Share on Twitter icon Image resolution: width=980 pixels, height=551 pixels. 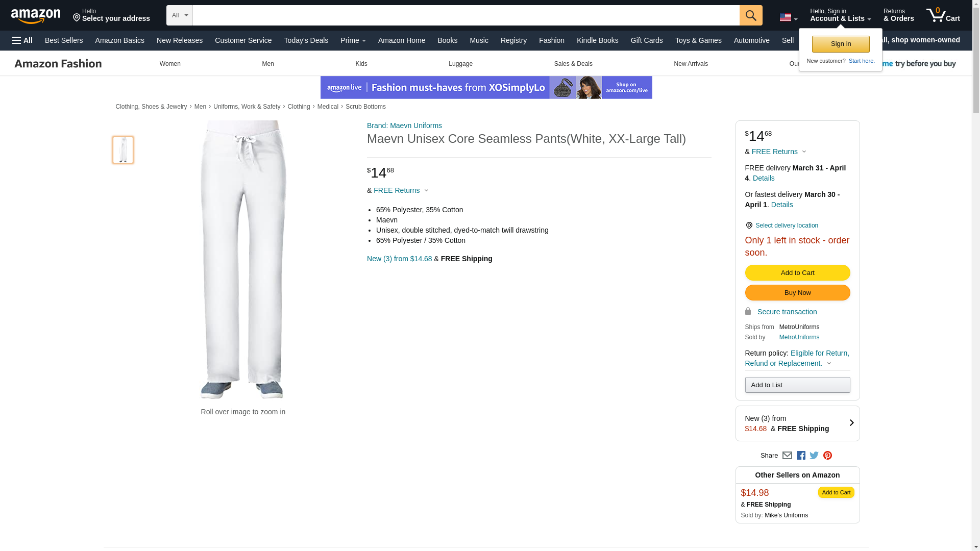click(814, 456)
